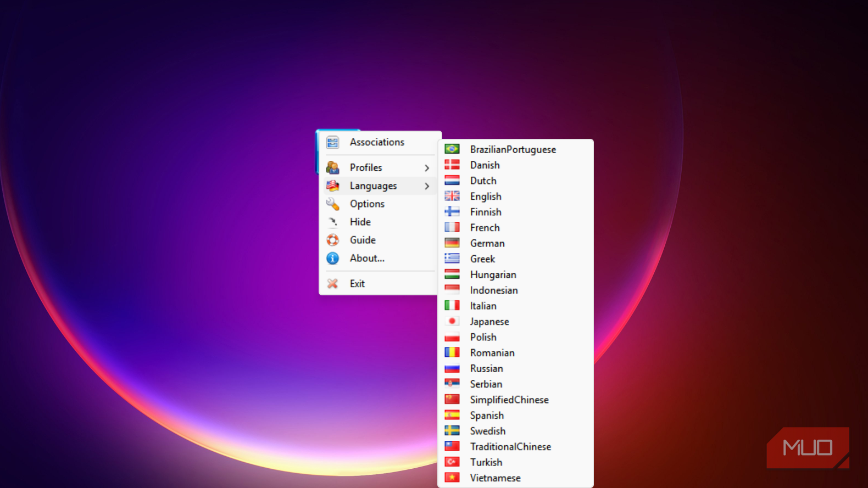Click the Profiles users icon
The image size is (868, 488).
(332, 167)
